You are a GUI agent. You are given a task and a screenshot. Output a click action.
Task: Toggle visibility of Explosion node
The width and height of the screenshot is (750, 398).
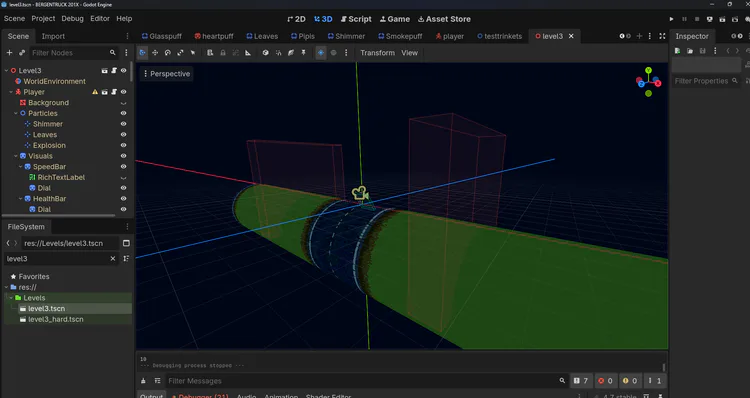(x=123, y=145)
